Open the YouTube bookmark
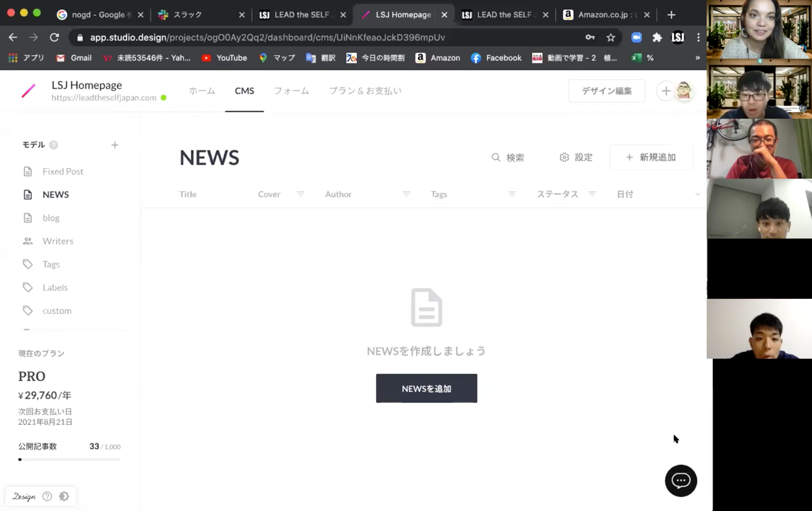The width and height of the screenshot is (812, 511). tap(224, 58)
